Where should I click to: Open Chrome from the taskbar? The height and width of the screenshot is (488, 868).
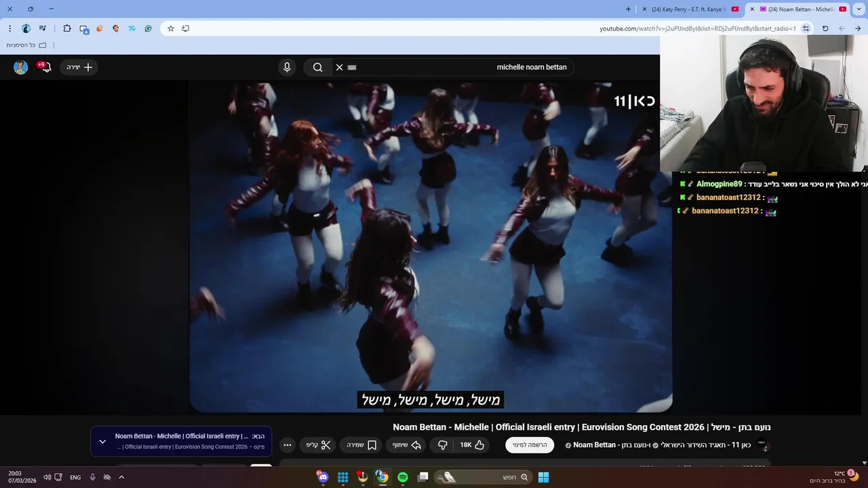pyautogui.click(x=382, y=477)
